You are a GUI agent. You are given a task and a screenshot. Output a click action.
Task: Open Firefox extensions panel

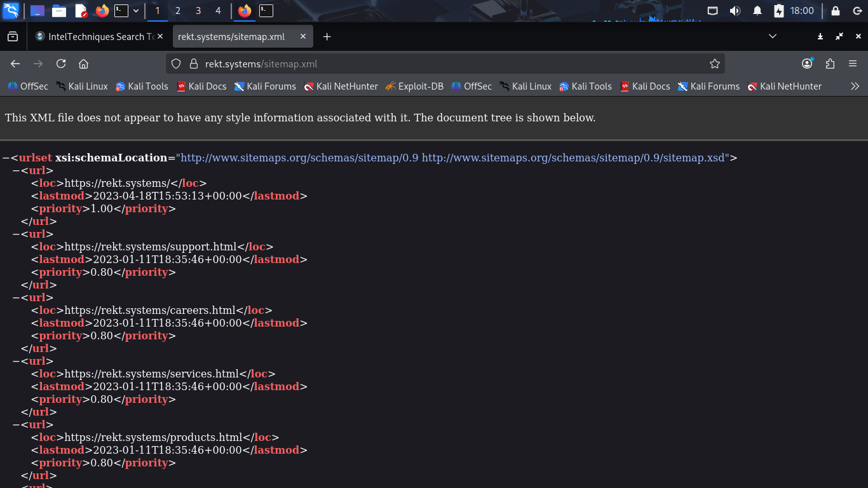[830, 64]
